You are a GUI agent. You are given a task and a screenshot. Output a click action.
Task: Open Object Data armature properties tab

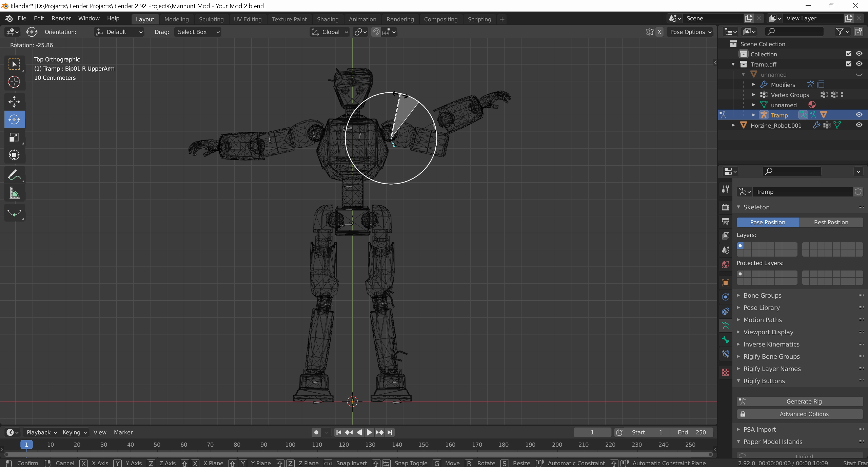(x=726, y=325)
